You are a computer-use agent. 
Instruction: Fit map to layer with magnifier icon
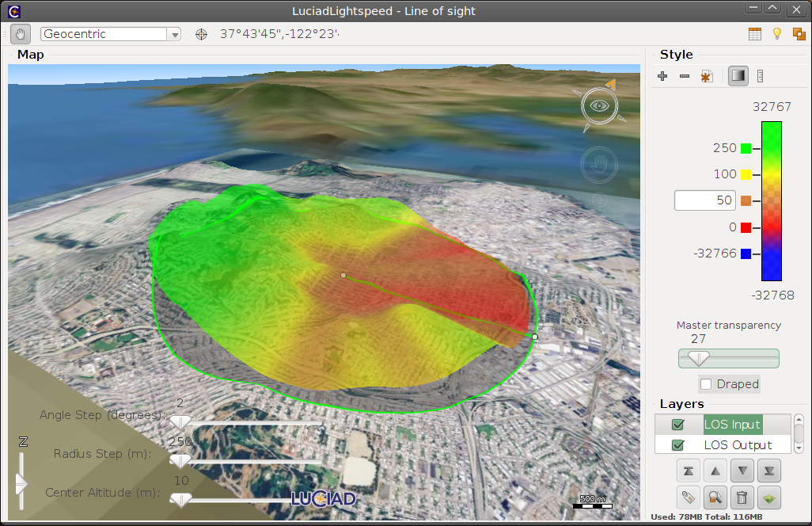(x=715, y=498)
